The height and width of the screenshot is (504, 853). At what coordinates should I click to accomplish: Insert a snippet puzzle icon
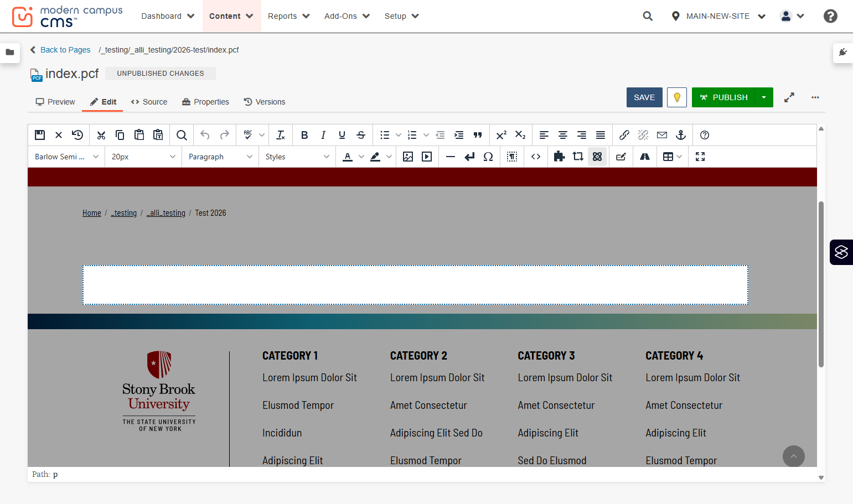(559, 157)
